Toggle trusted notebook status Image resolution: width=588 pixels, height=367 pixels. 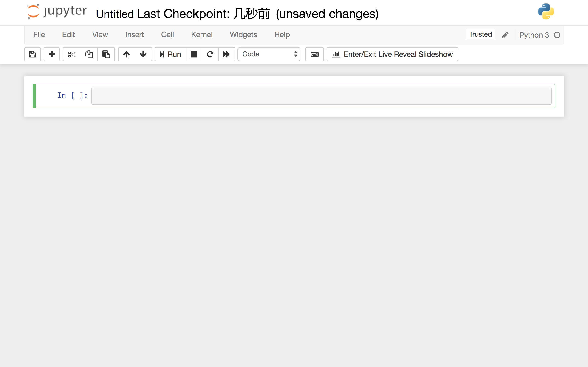pos(480,34)
